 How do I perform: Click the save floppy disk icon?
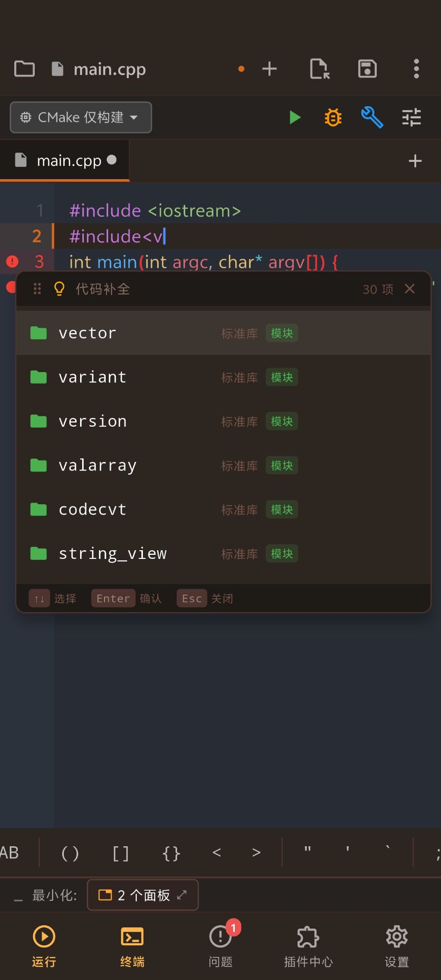tap(367, 69)
